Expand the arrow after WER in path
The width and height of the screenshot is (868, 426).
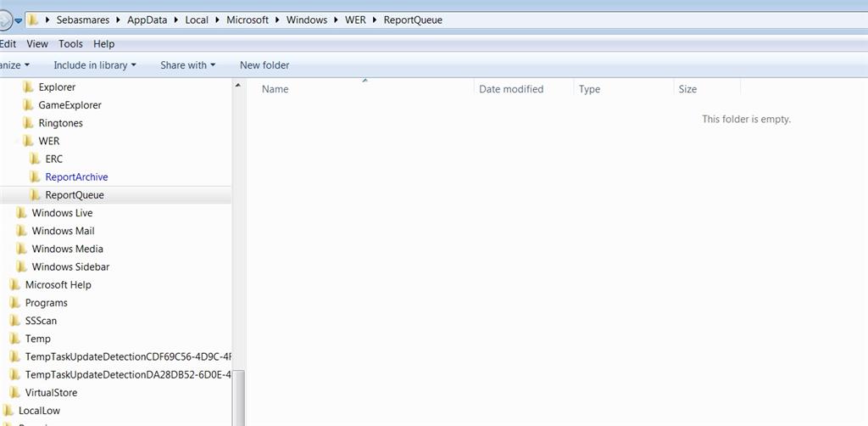click(x=375, y=20)
